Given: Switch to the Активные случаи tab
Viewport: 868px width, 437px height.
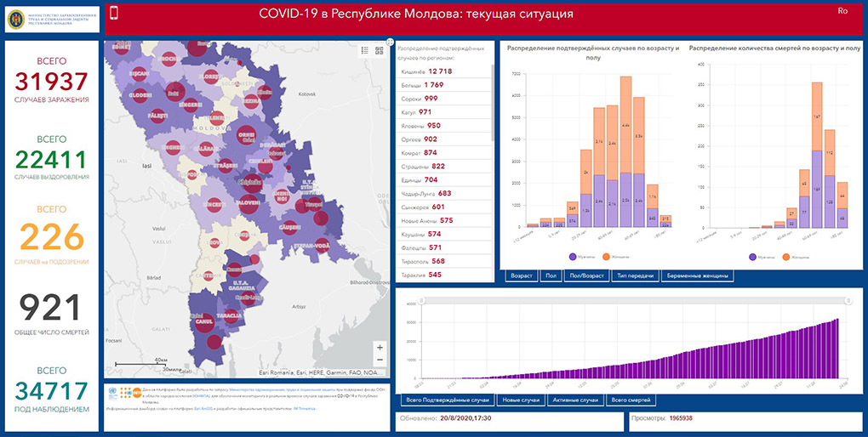Looking at the screenshot, I should 575,400.
